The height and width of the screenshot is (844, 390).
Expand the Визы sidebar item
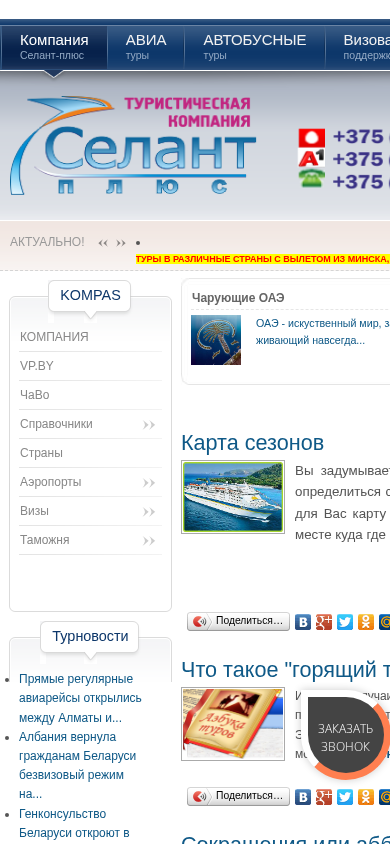(149, 512)
